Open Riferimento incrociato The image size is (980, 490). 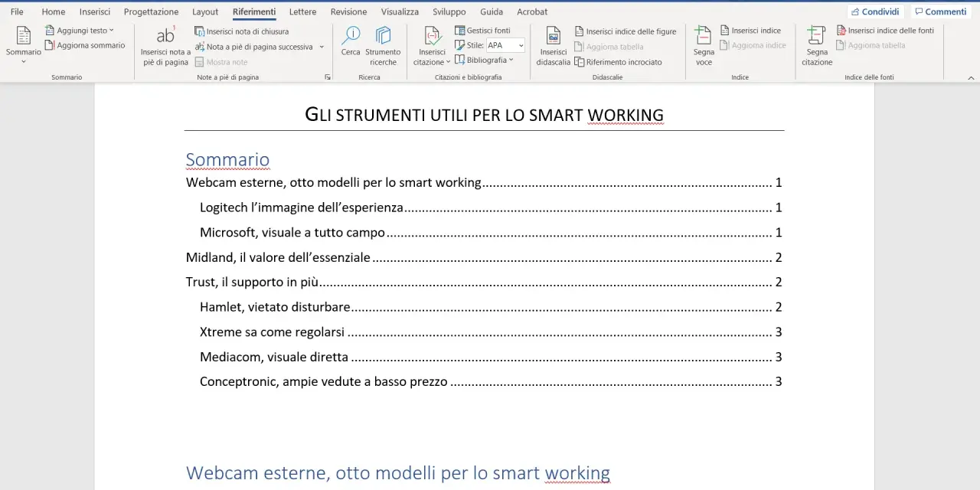pyautogui.click(x=619, y=62)
